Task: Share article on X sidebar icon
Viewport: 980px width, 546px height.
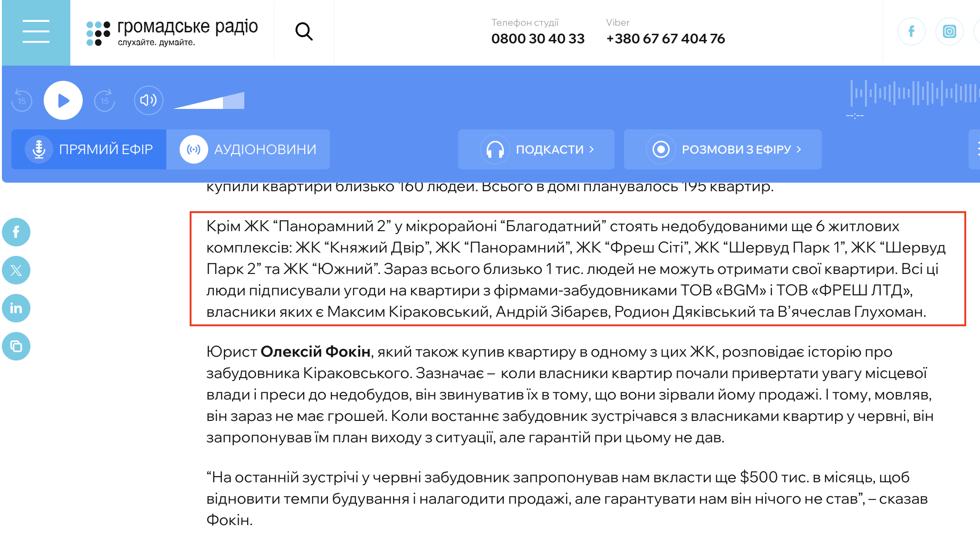Action: coord(16,270)
